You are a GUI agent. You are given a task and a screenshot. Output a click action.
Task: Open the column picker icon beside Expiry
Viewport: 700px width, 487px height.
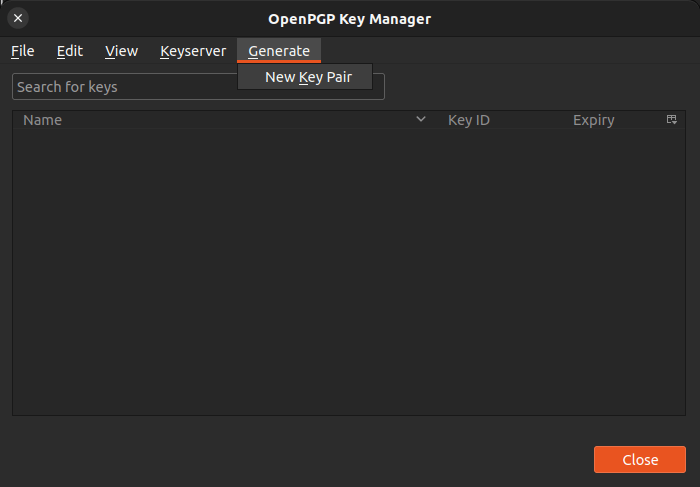[x=672, y=120]
